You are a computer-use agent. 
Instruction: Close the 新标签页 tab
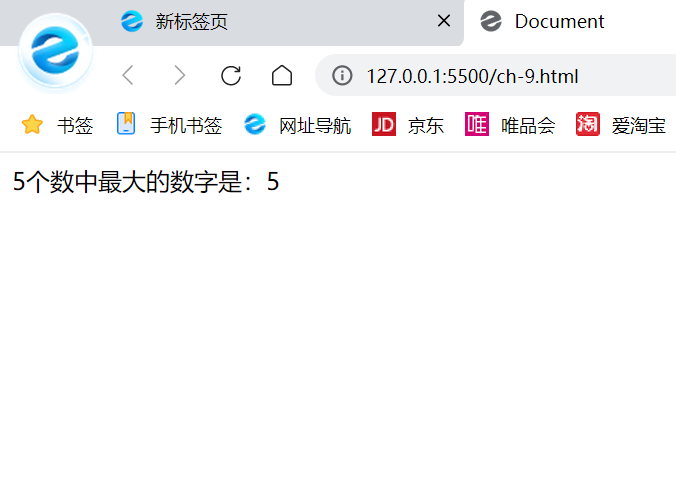[x=444, y=21]
